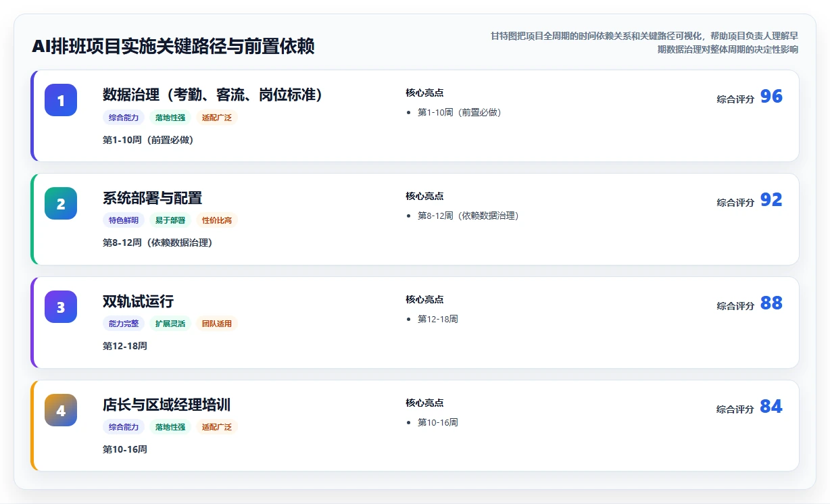
Task: Click the 核心亮点 heading in the 数据治理 card
Action: point(424,93)
